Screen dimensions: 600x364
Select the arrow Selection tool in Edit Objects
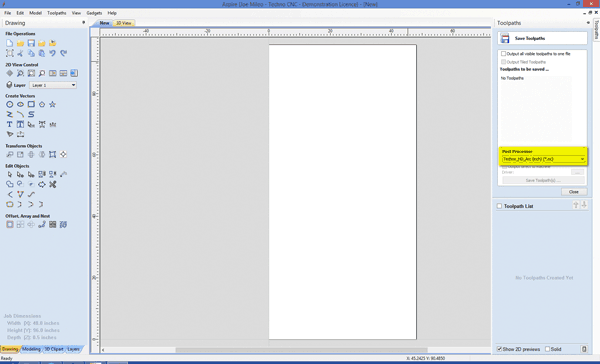[10, 175]
